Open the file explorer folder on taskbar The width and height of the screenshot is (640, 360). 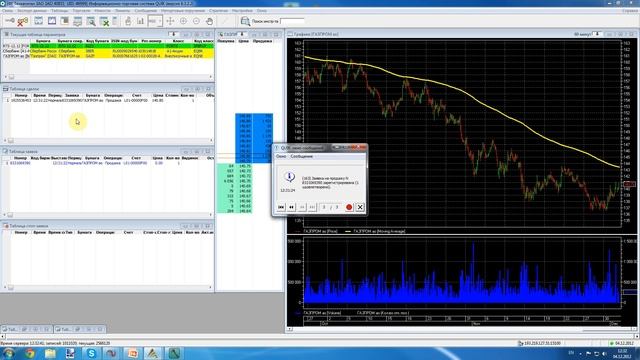click(50, 353)
